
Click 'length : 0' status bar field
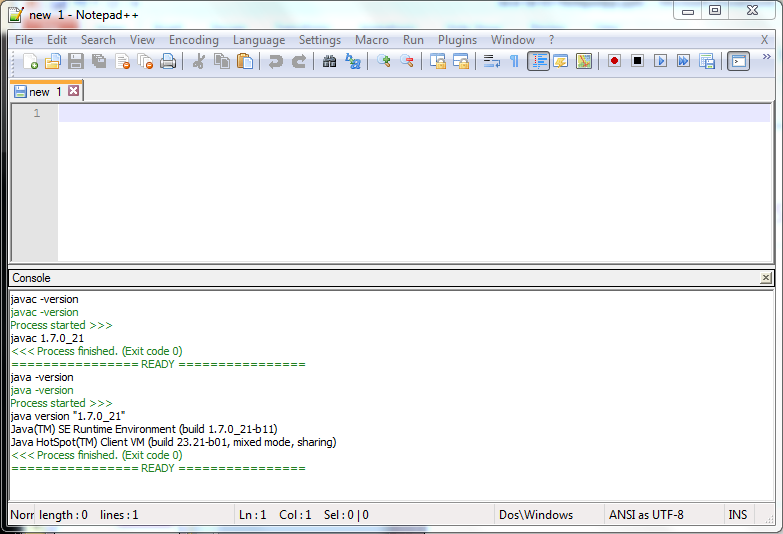click(135, 515)
